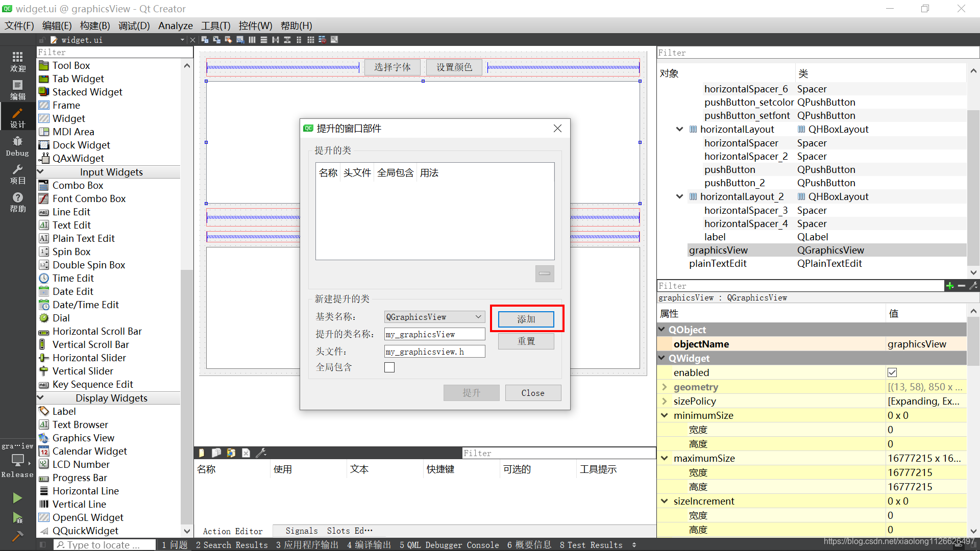Toggle the enabled property checkbox
Viewport: 980px width, 551px height.
click(892, 372)
